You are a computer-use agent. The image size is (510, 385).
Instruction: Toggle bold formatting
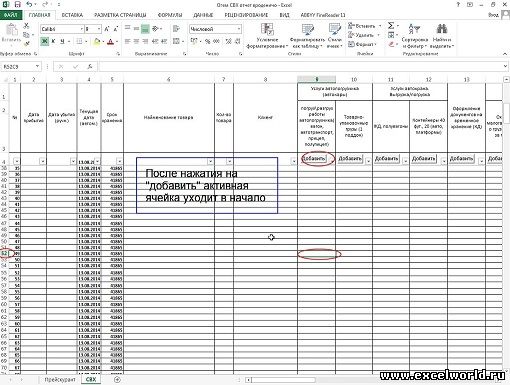point(44,41)
